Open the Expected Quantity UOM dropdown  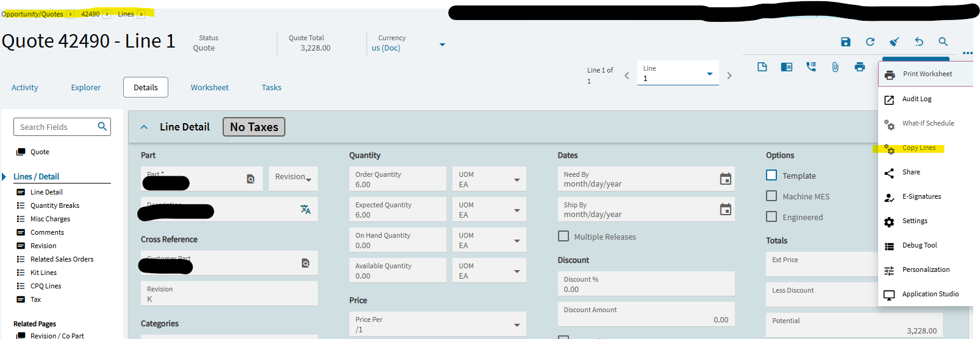(x=517, y=210)
